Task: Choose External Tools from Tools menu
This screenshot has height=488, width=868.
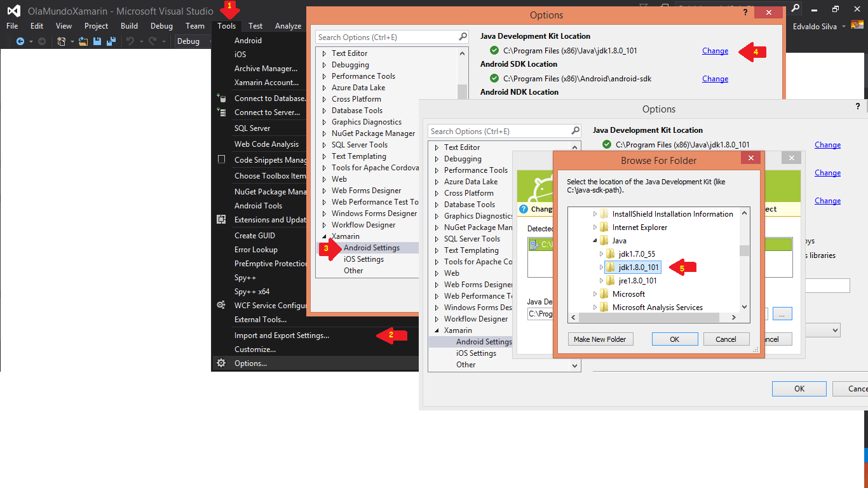Action: (x=259, y=320)
